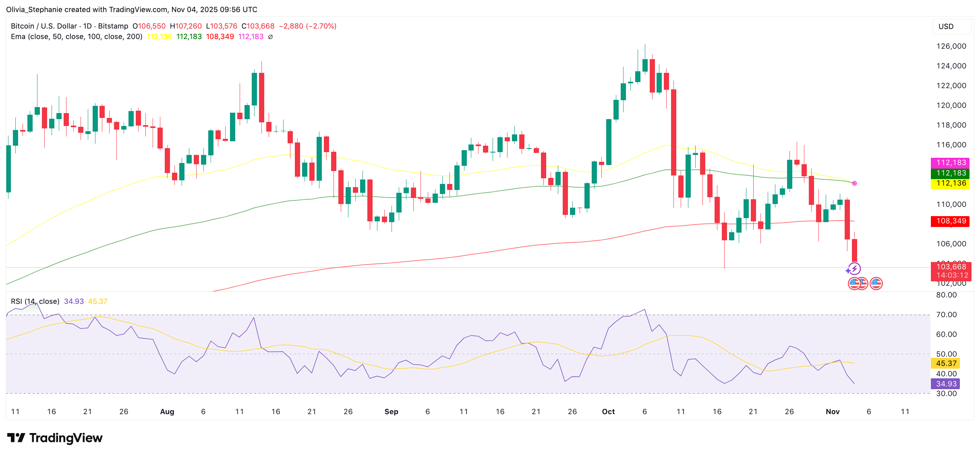The image size is (980, 456).
Task: Click the pink dot at EMA line end
Action: click(854, 183)
